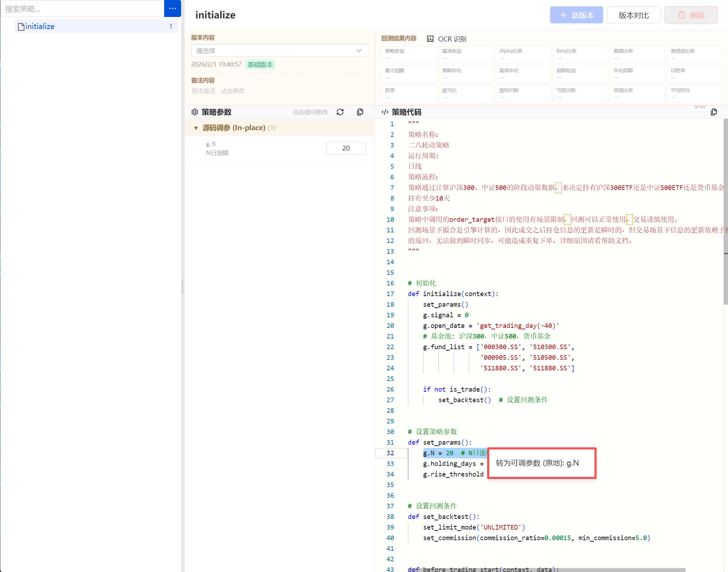This screenshot has height=572, width=728.
Task: Click copy icon in 策略参数 header
Action: click(360, 112)
